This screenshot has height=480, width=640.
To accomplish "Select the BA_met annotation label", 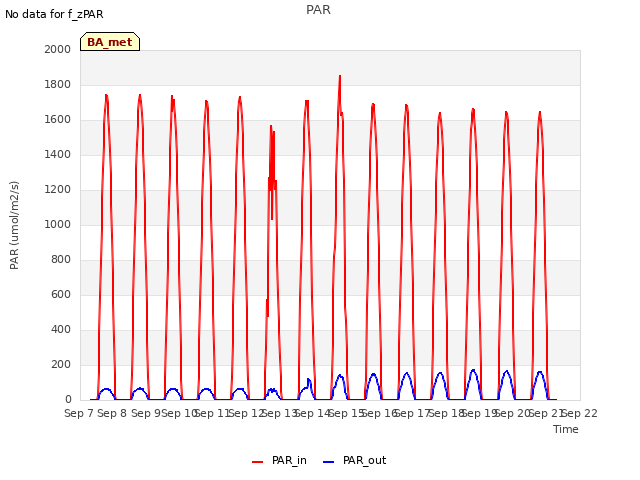I will pos(110,42).
